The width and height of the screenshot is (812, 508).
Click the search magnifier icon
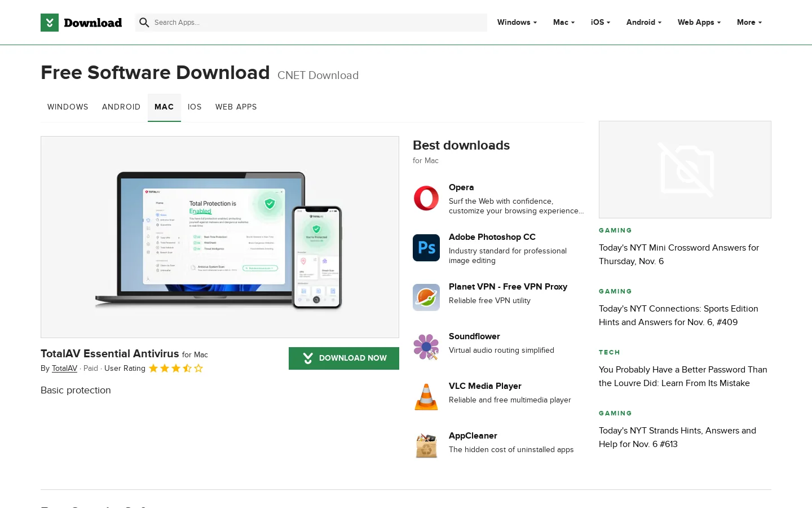[144, 23]
